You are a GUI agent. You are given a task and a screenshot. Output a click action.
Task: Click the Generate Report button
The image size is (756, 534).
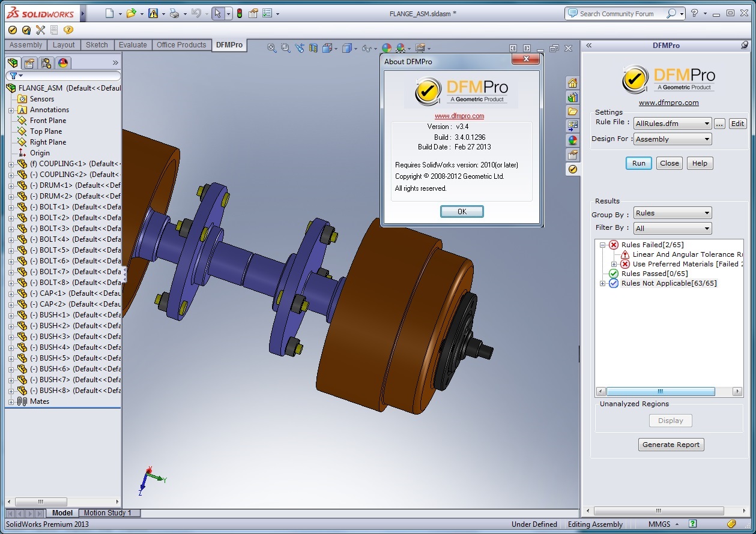tap(671, 445)
